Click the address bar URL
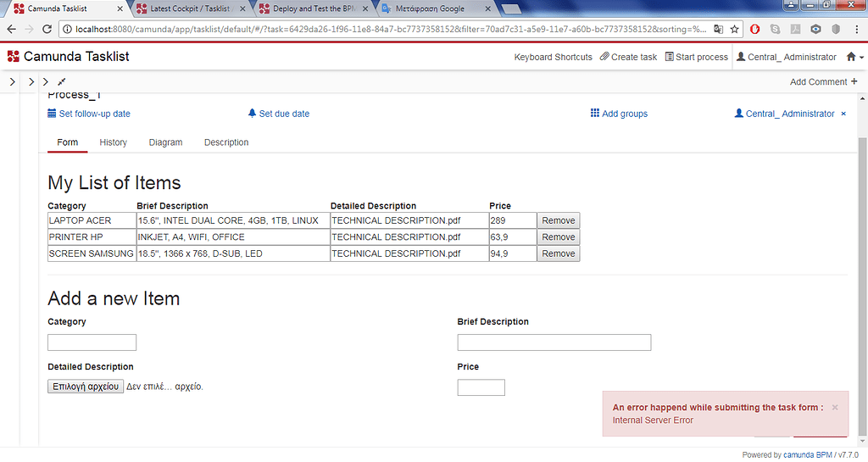The width and height of the screenshot is (868, 462). (390, 30)
